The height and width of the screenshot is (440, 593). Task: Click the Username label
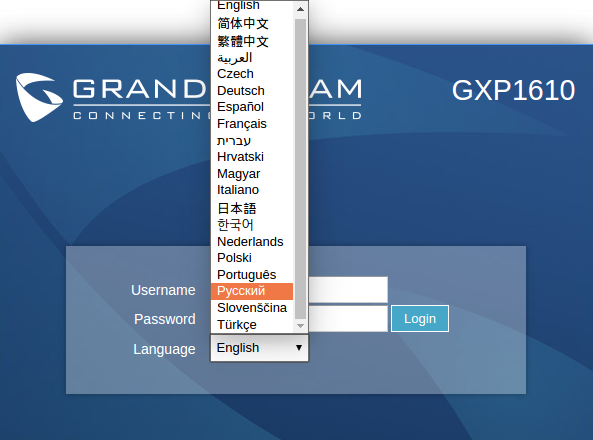click(x=163, y=290)
